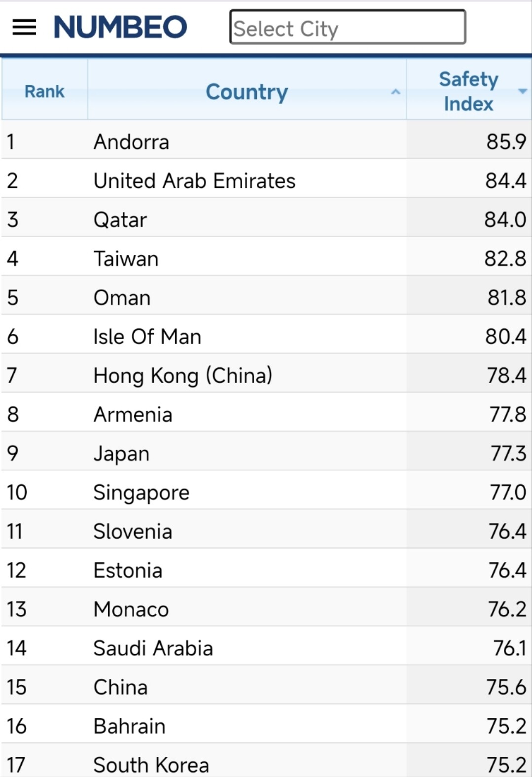The height and width of the screenshot is (777, 532).
Task: Click Hong Kong (China) row
Action: click(182, 376)
